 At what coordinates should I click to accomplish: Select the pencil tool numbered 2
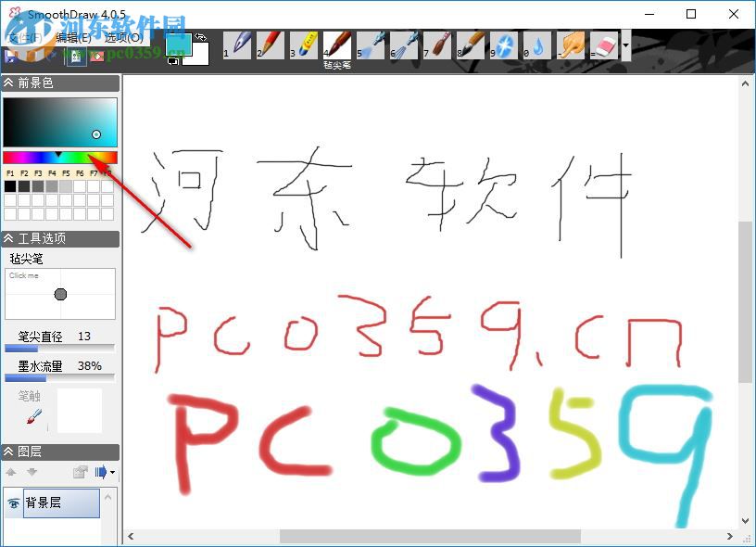271,44
